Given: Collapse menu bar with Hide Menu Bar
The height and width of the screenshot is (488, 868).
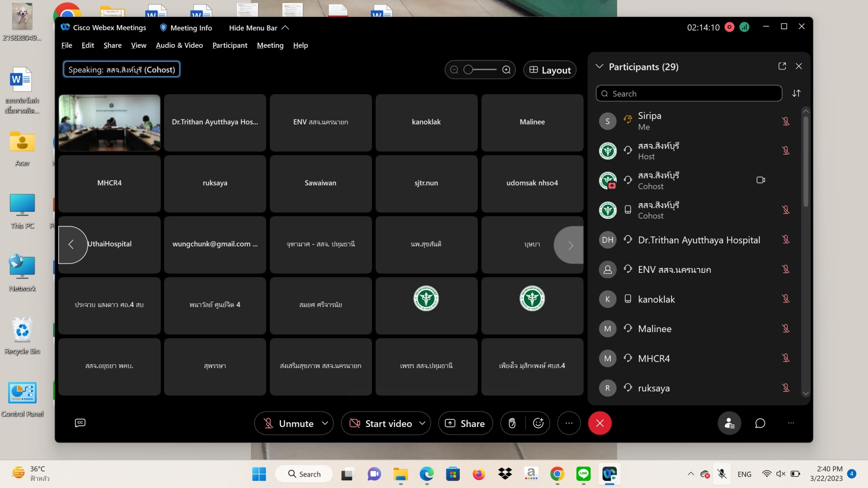Looking at the screenshot, I should (259, 28).
